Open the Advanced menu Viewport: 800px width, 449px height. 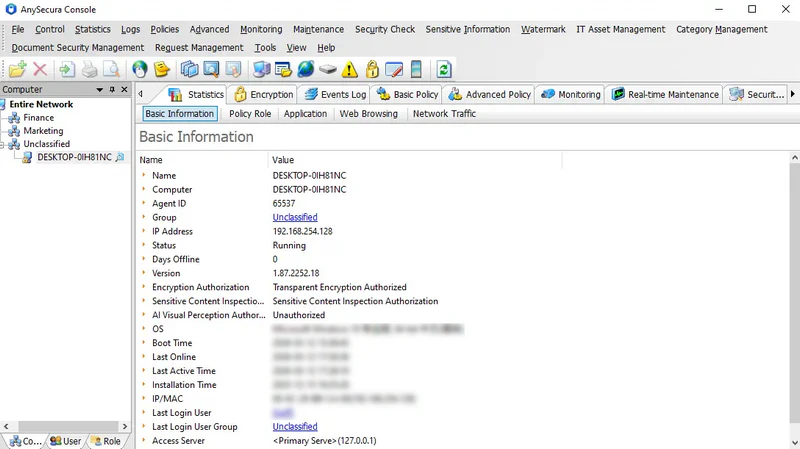(209, 30)
